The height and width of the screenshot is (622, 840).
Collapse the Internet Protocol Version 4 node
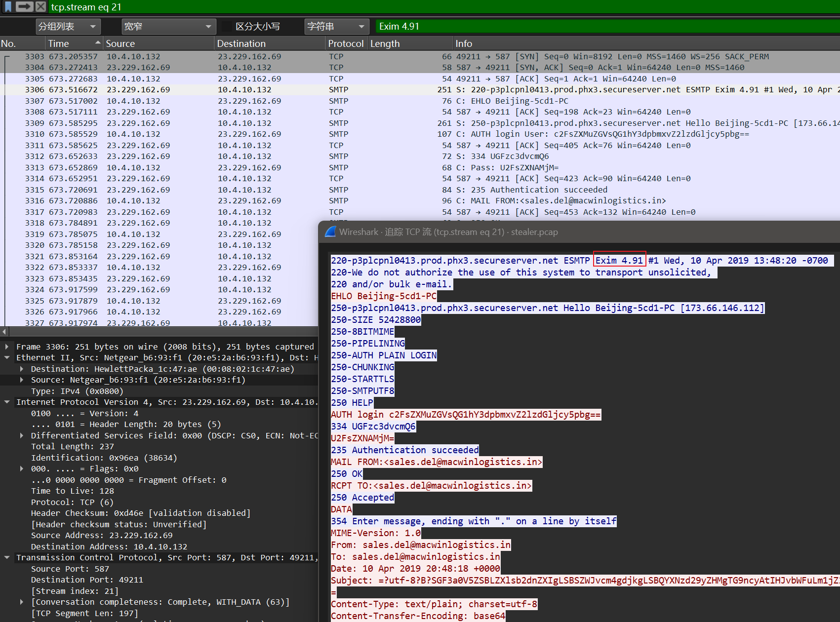tap(7, 402)
